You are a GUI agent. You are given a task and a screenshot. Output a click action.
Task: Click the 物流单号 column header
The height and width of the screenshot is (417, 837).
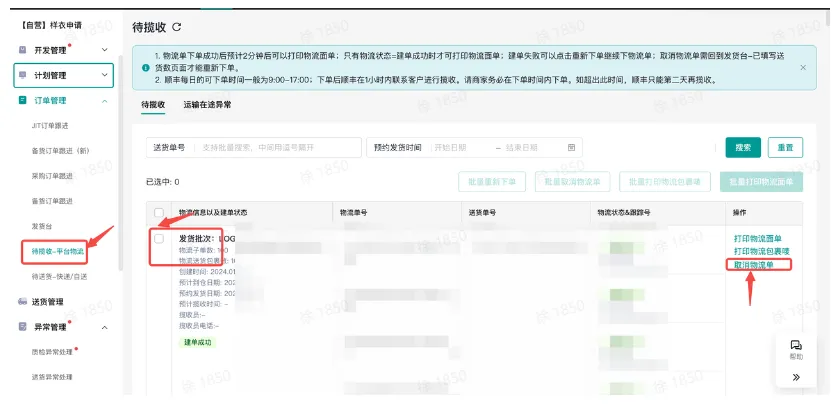pyautogui.click(x=353, y=213)
